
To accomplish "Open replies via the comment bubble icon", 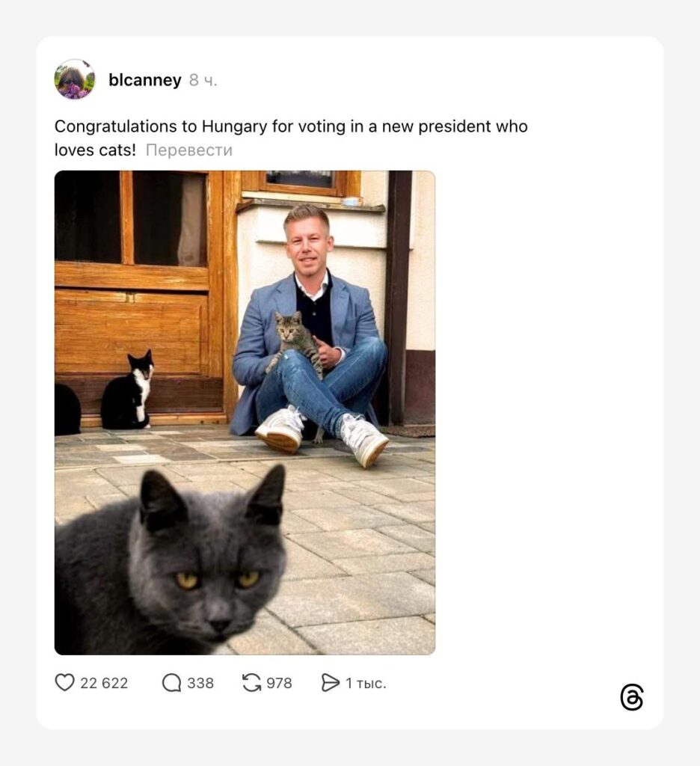I will [x=171, y=682].
